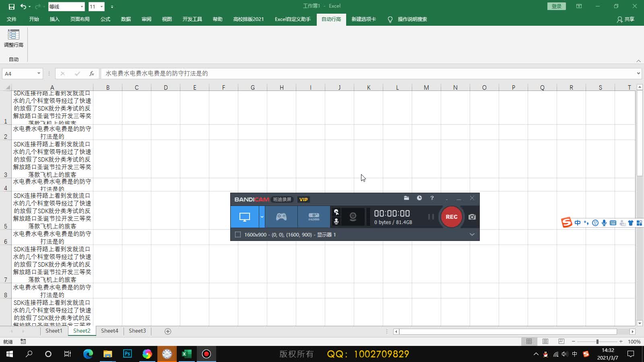Click the 登录 sign-in button

coord(557,6)
